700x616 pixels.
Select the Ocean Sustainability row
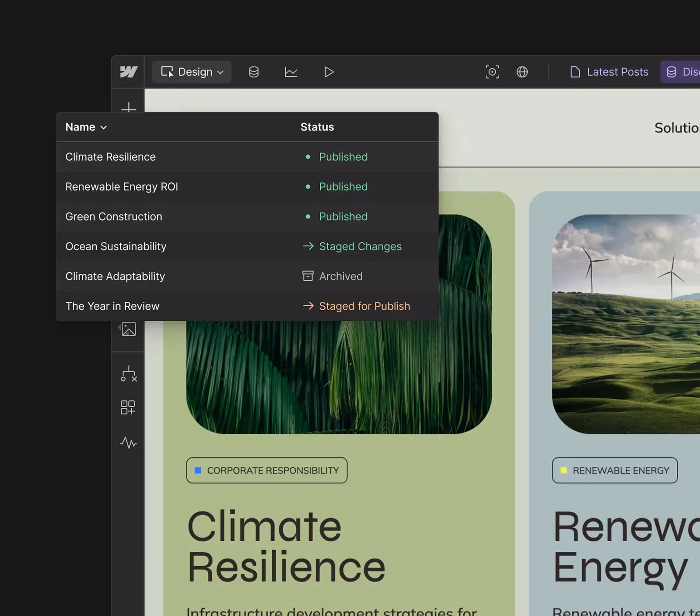(247, 246)
